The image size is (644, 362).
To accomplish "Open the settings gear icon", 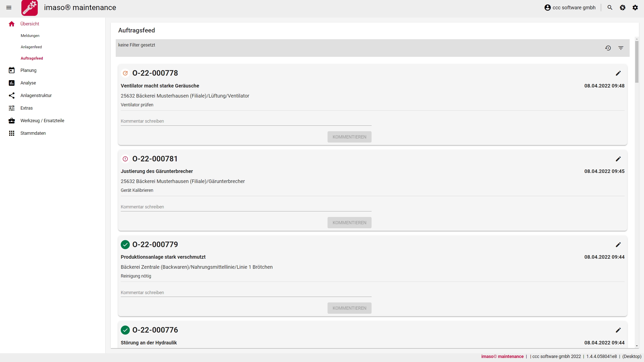I will pyautogui.click(x=635, y=8).
